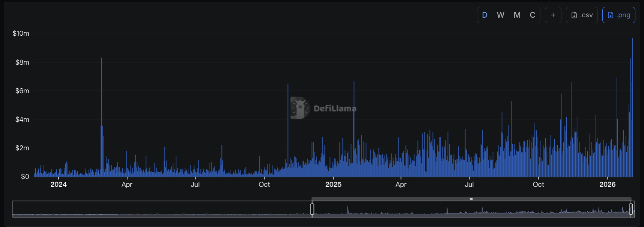This screenshot has height=227, width=644.
Task: Click the DefiLlama llama watermark logo
Action: 300,108
